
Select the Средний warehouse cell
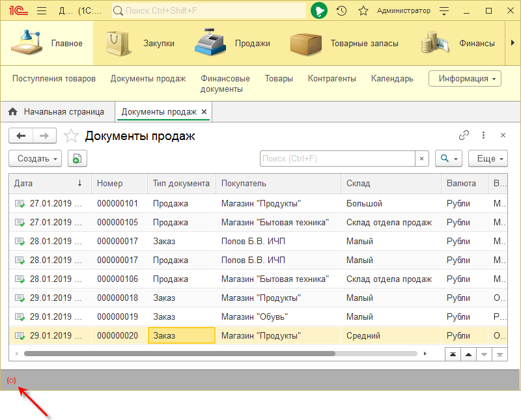[391, 335]
